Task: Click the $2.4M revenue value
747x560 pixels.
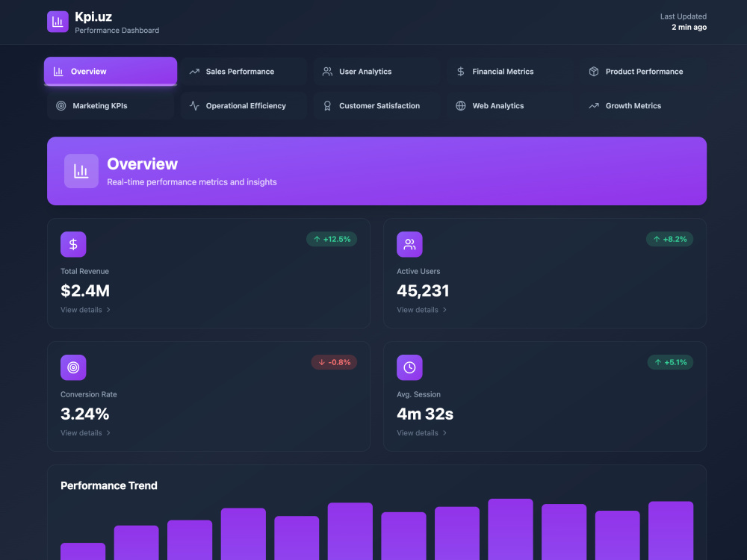Action: click(x=85, y=290)
